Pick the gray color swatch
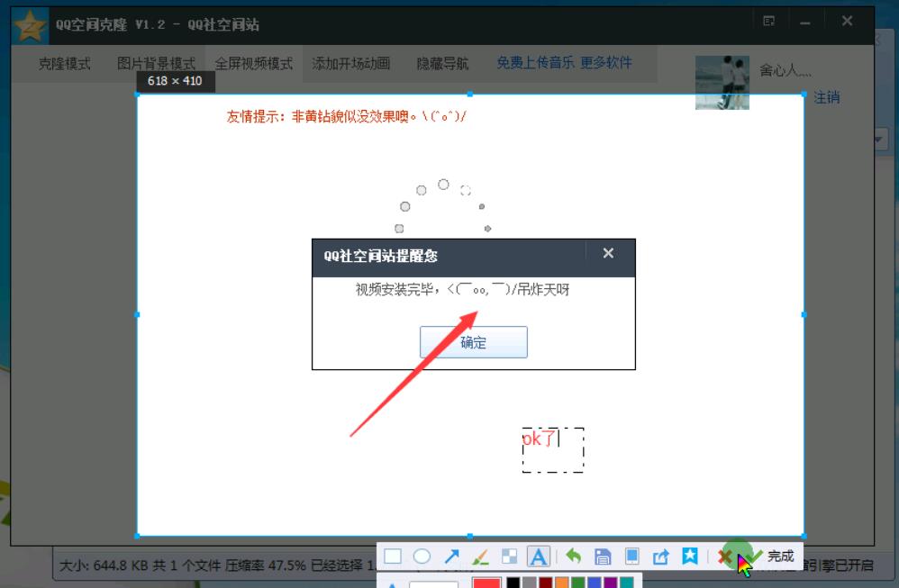 [x=529, y=583]
